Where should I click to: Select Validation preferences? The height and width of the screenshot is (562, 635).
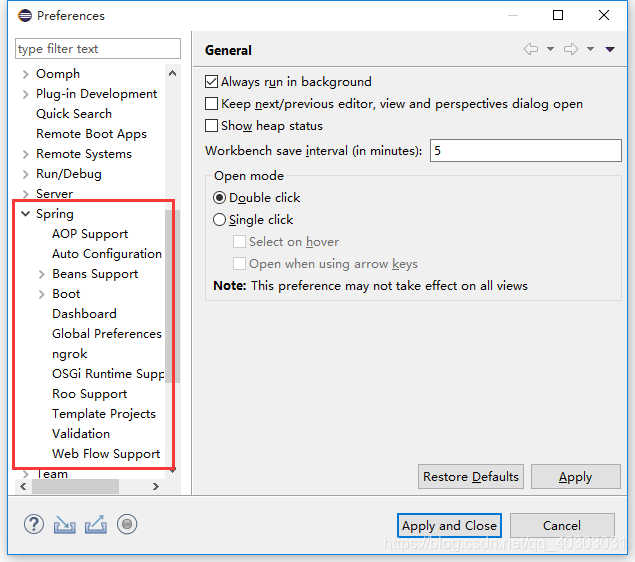[x=81, y=434]
